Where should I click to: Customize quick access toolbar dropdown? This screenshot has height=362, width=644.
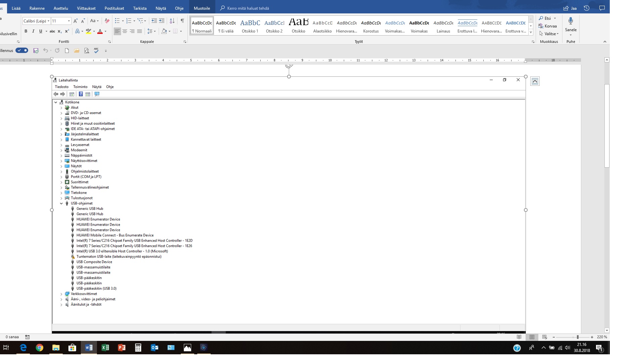click(x=106, y=51)
